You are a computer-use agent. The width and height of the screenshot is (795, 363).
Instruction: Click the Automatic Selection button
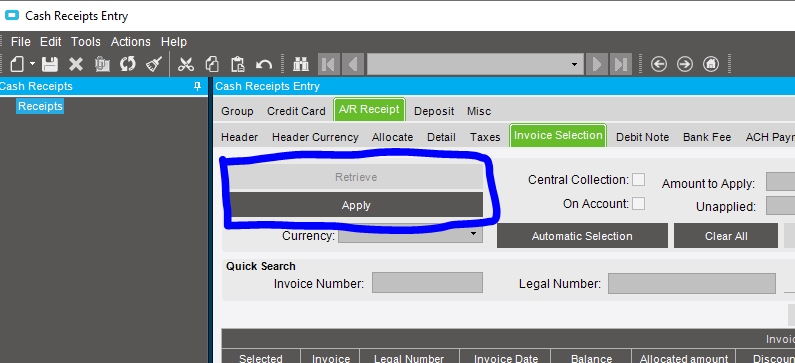tap(582, 236)
